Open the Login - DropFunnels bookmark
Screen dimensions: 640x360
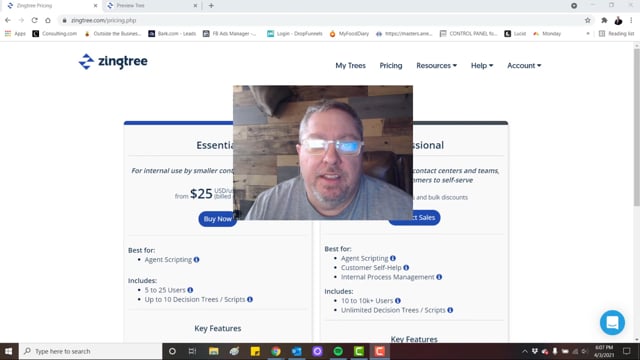coord(295,34)
